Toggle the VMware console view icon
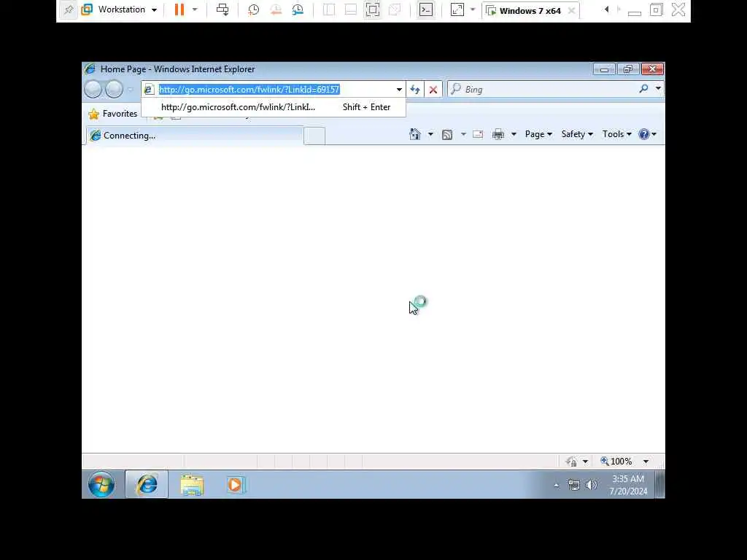Screen dimensions: 747x560 [426, 9]
